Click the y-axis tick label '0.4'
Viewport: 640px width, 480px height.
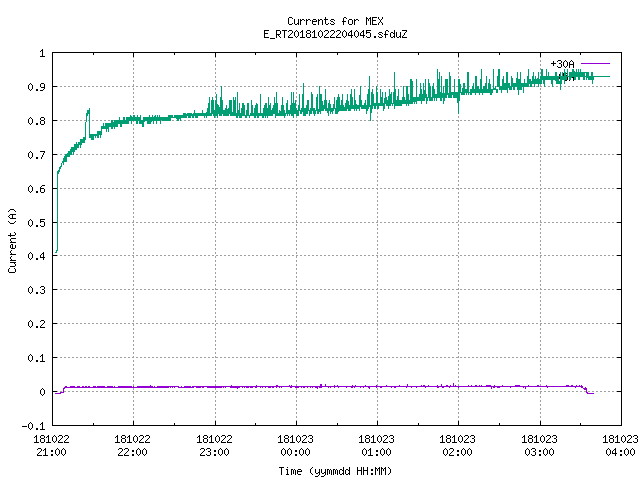(x=36, y=256)
